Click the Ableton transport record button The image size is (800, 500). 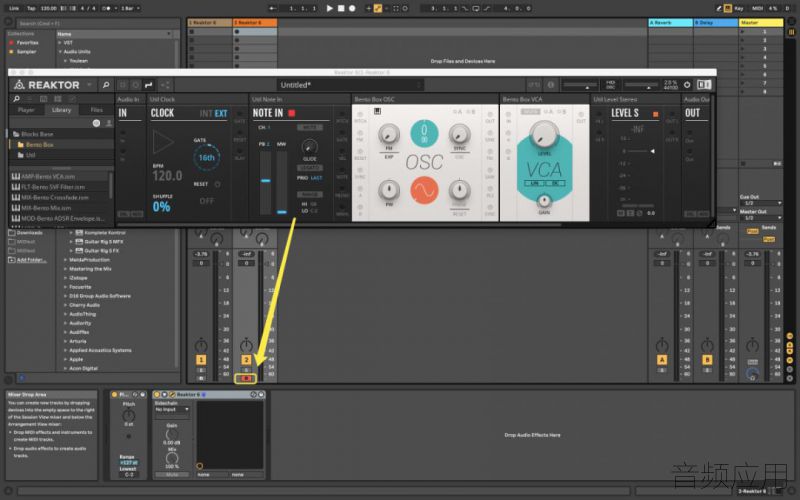(352, 8)
